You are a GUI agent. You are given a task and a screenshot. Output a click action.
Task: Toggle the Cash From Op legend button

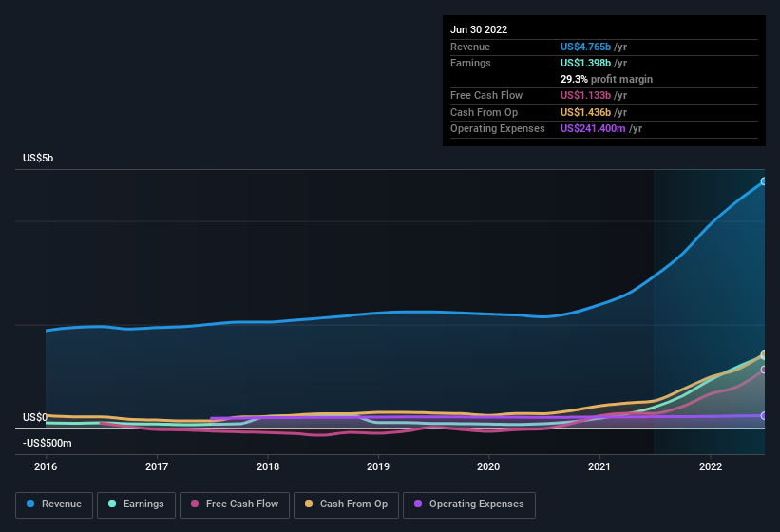[346, 504]
